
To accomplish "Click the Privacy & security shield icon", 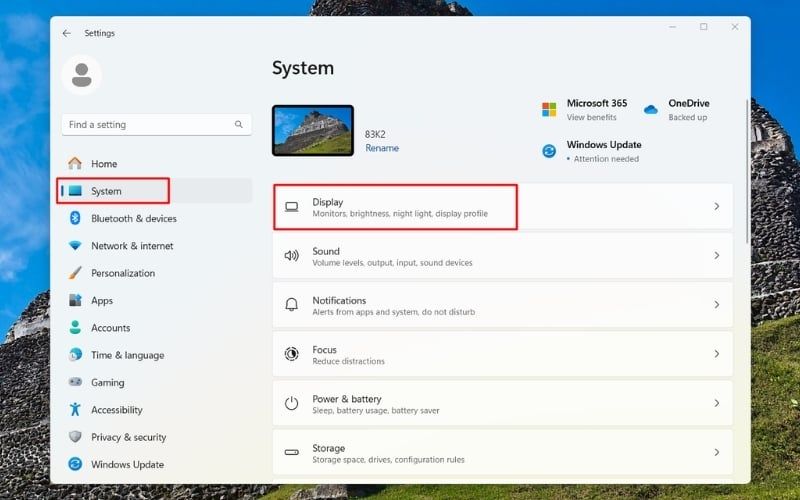I will [75, 437].
